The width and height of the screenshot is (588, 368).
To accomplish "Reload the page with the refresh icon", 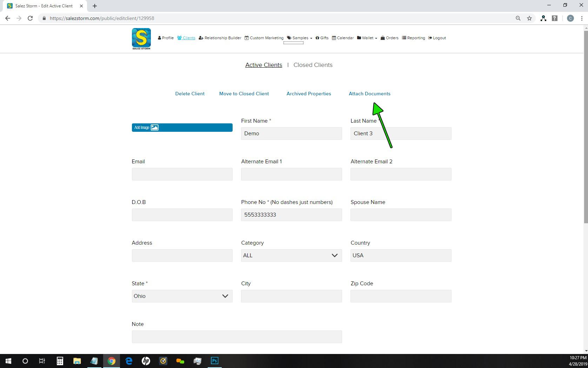I will (x=30, y=18).
